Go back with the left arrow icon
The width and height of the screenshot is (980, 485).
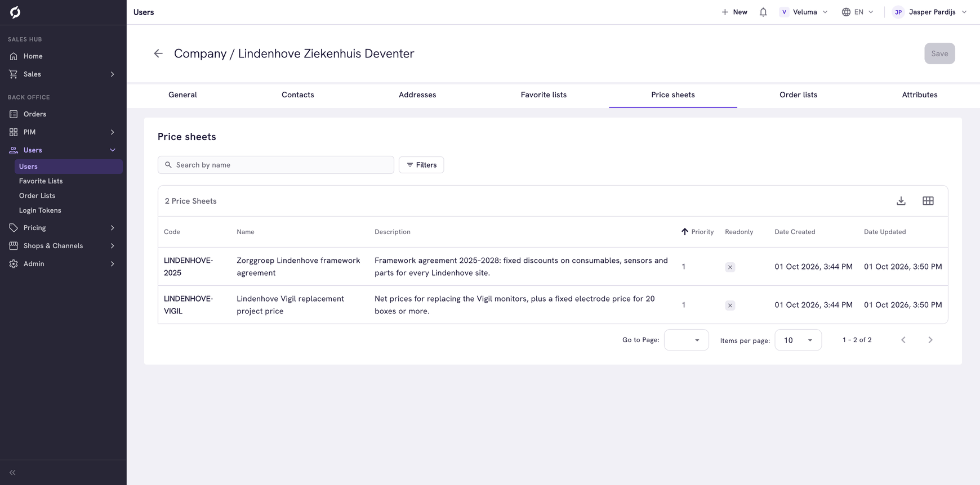tap(158, 53)
